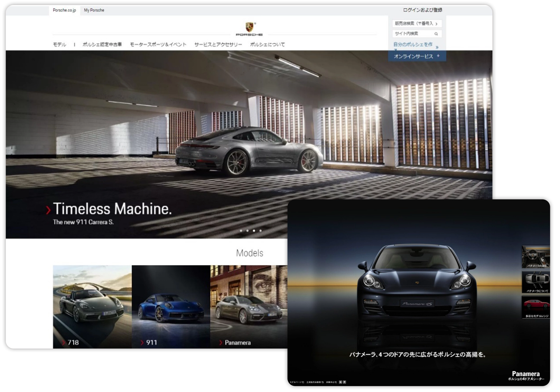Open the モータースポーツ&イベント menu
Viewport: 560px width, 392px height.
pos(158,45)
